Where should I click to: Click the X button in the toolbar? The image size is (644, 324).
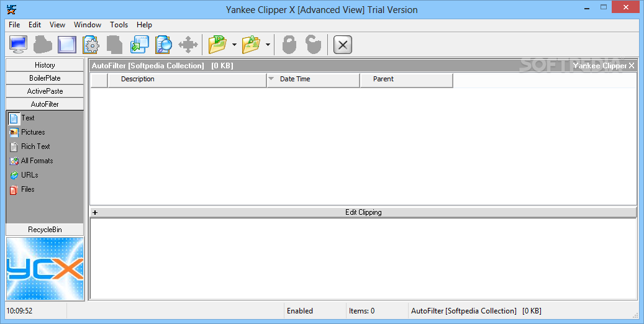point(343,44)
